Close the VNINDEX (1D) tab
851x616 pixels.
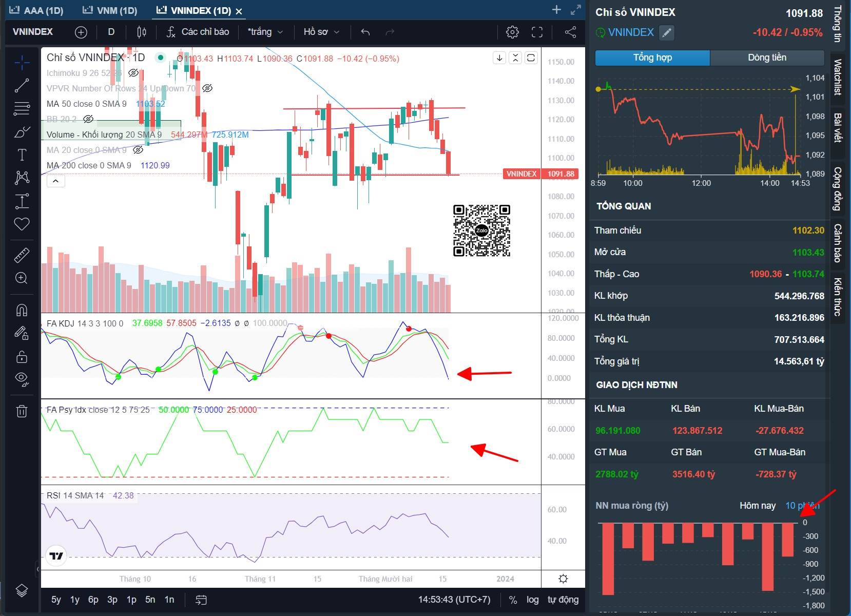pyautogui.click(x=239, y=11)
